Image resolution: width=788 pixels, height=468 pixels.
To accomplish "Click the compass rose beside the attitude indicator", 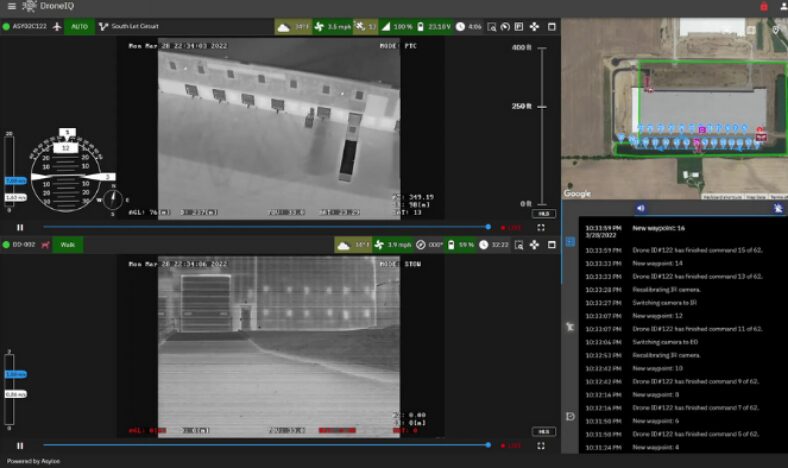I will tap(113, 200).
